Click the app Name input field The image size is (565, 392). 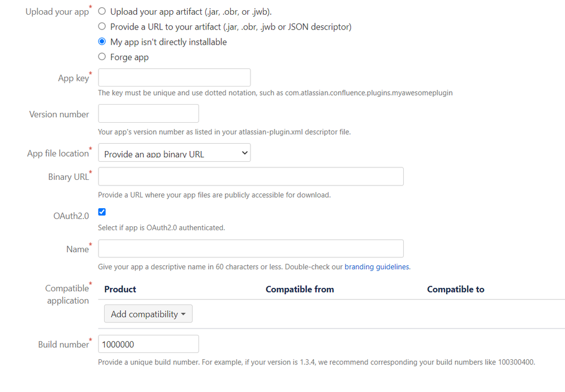[x=251, y=248]
